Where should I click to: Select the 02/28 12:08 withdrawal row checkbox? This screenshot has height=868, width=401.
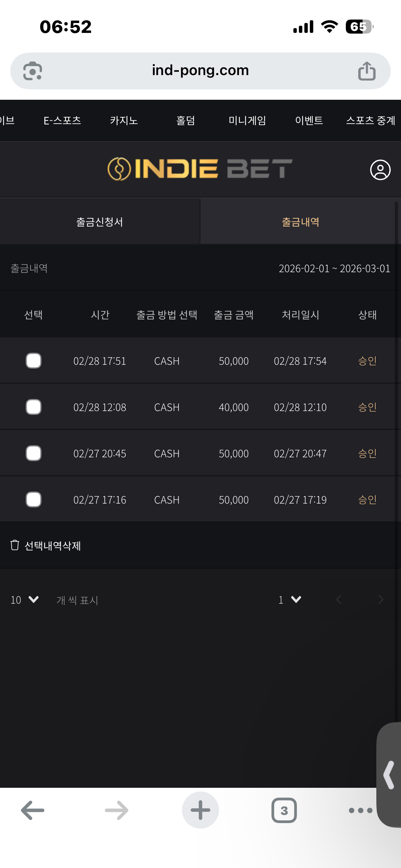34,407
